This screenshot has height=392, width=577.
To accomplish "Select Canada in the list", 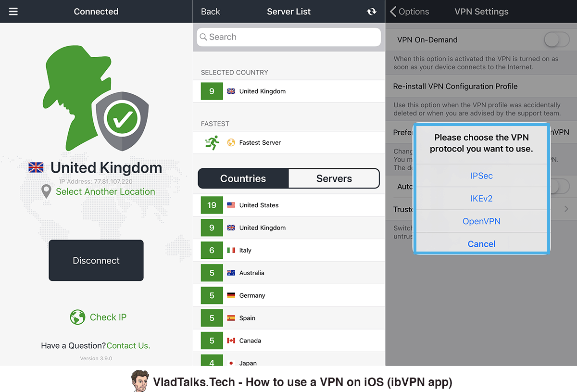I will coord(289,341).
